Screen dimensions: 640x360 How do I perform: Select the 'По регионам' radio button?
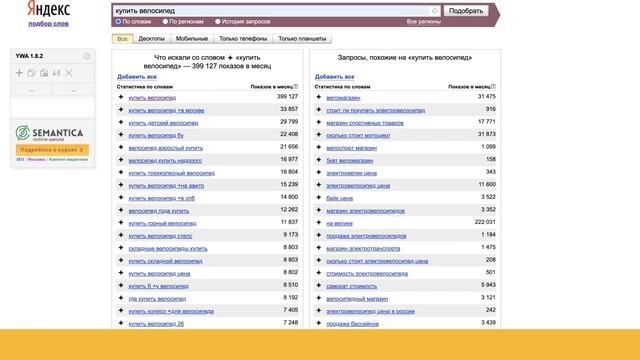point(165,22)
